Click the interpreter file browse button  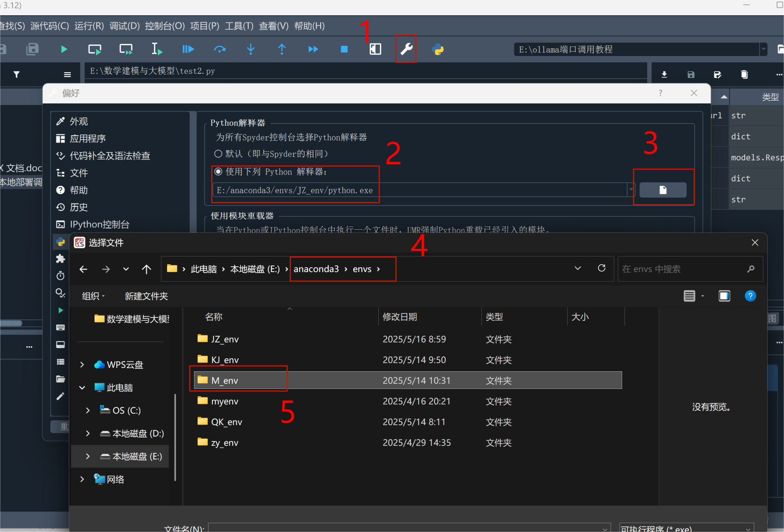coord(662,190)
